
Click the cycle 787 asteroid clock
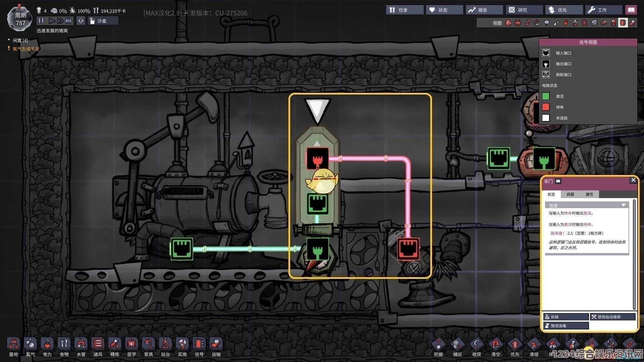[x=20, y=19]
